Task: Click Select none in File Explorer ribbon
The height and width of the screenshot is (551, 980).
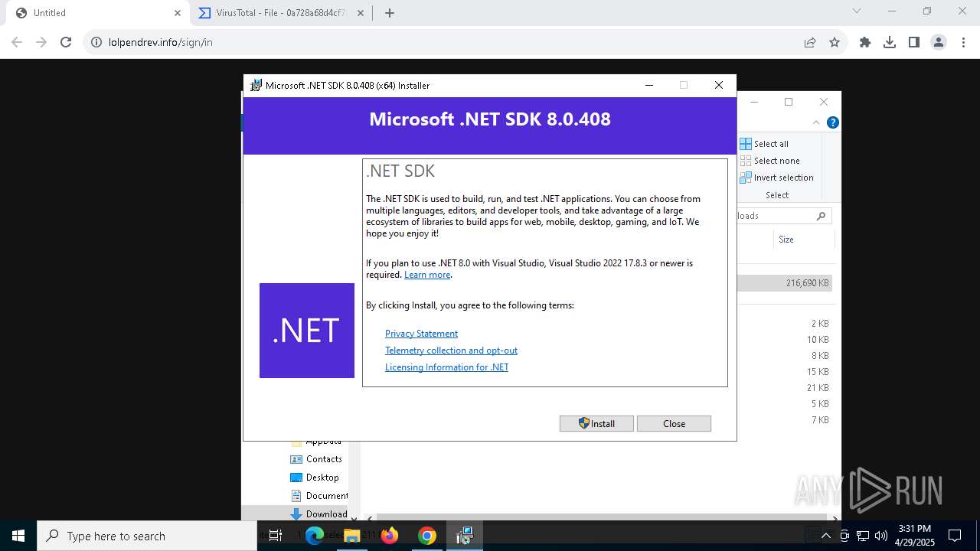Action: click(769, 161)
